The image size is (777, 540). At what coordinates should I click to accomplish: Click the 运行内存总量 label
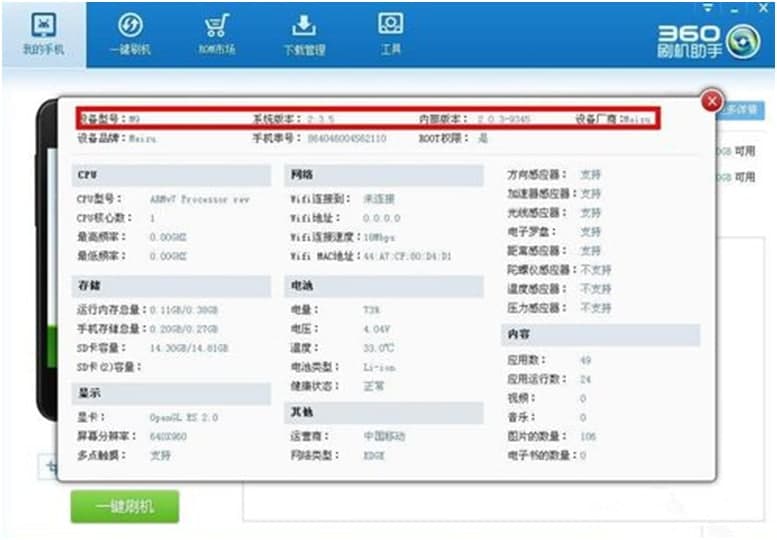[x=111, y=310]
